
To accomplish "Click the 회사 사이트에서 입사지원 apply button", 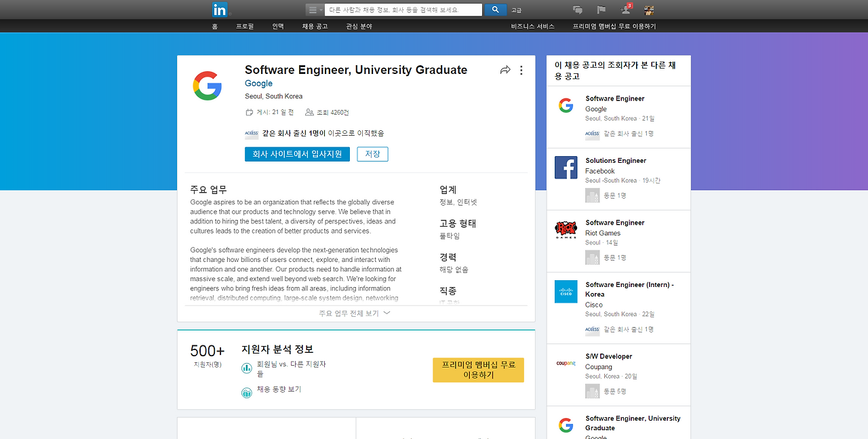I will coord(297,154).
